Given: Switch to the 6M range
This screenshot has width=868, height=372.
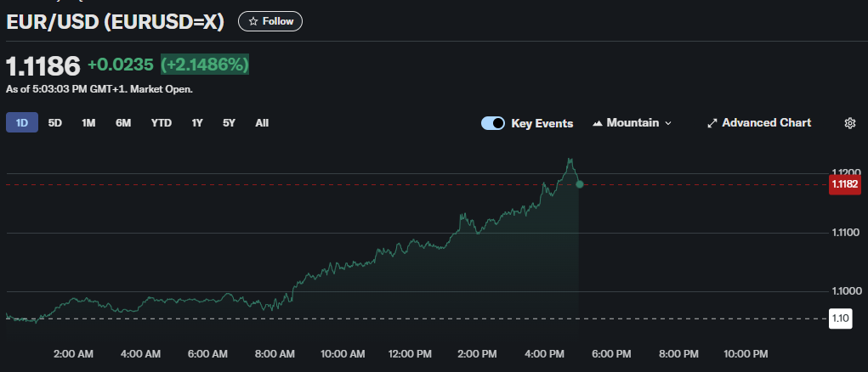Looking at the screenshot, I should (x=123, y=122).
